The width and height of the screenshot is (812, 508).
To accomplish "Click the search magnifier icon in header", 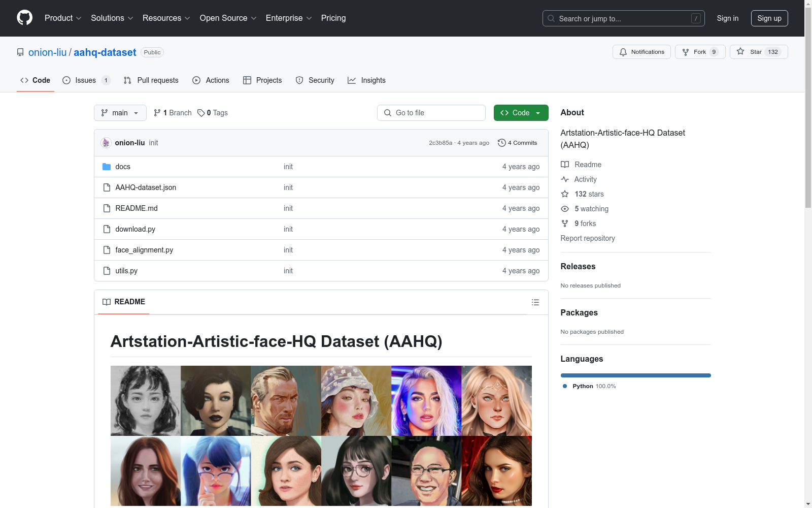I will [x=551, y=18].
